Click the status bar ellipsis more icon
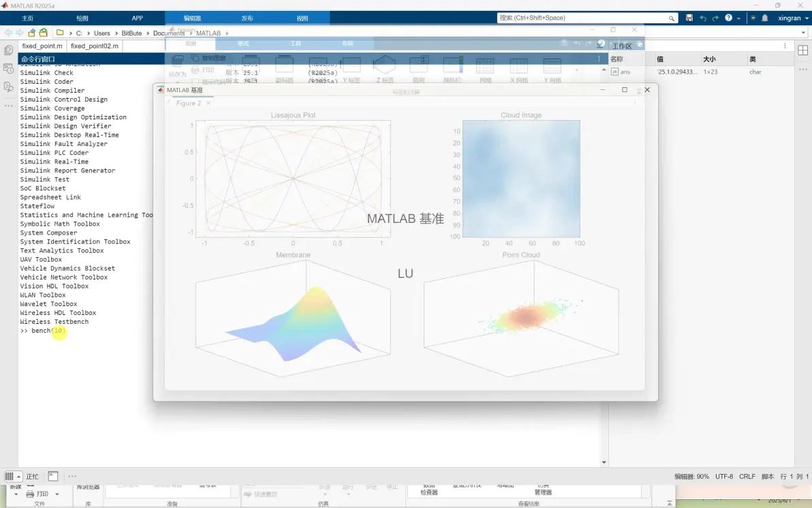 [72, 476]
